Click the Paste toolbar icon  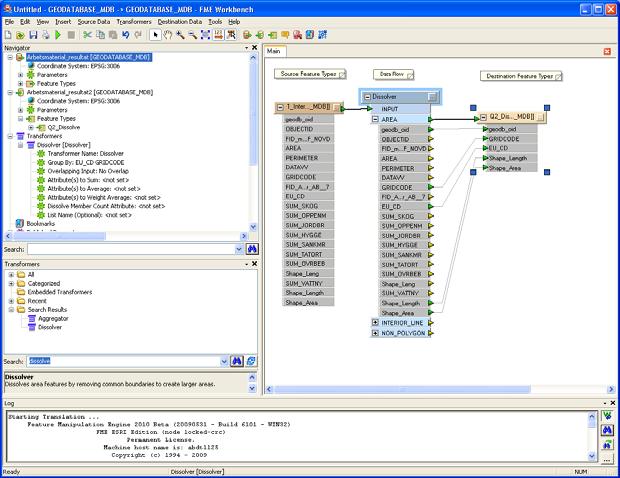tap(113, 35)
